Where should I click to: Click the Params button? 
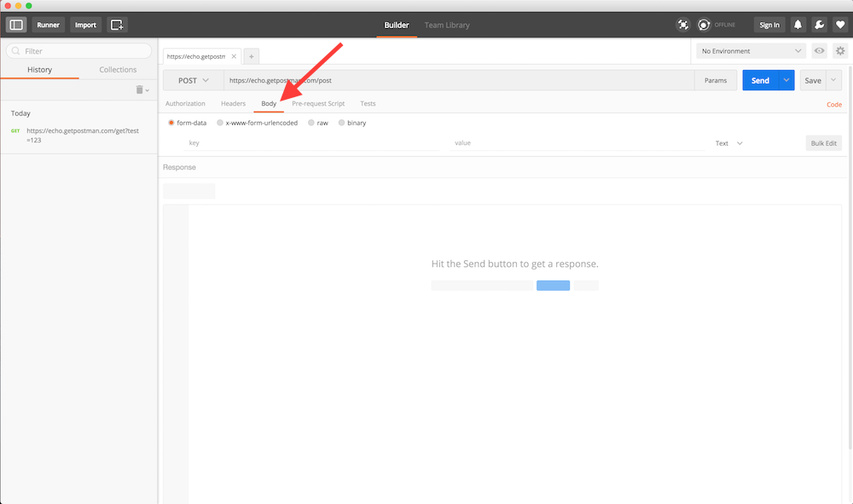(716, 80)
